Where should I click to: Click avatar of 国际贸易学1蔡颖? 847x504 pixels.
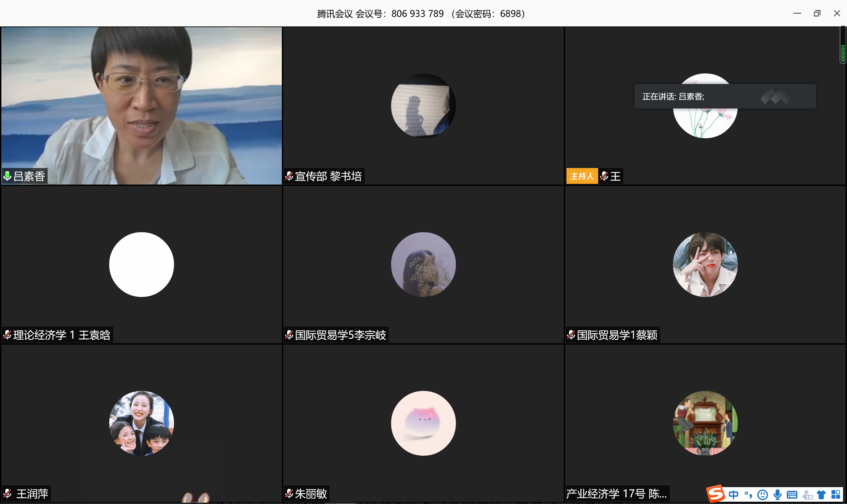pos(705,264)
